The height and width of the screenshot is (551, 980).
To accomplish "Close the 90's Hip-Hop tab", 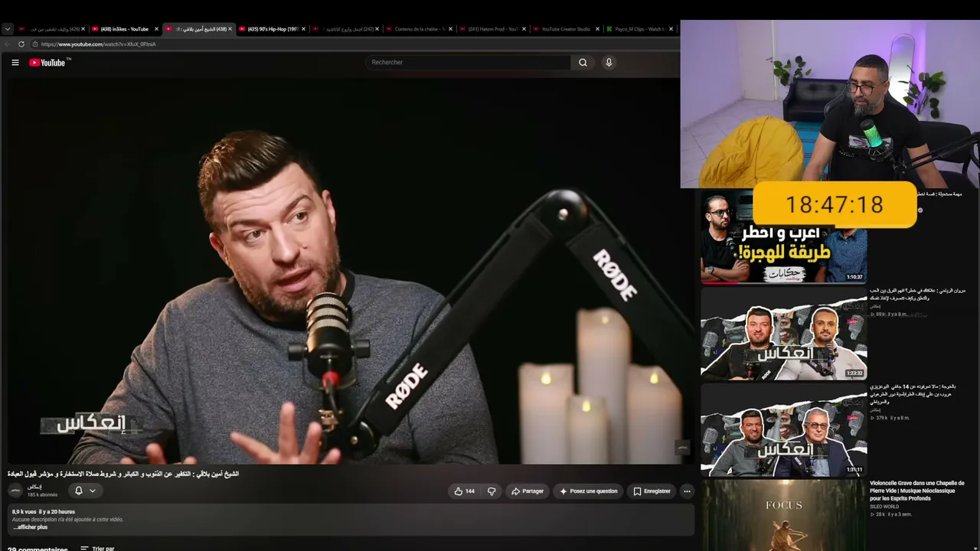I will click(x=303, y=29).
